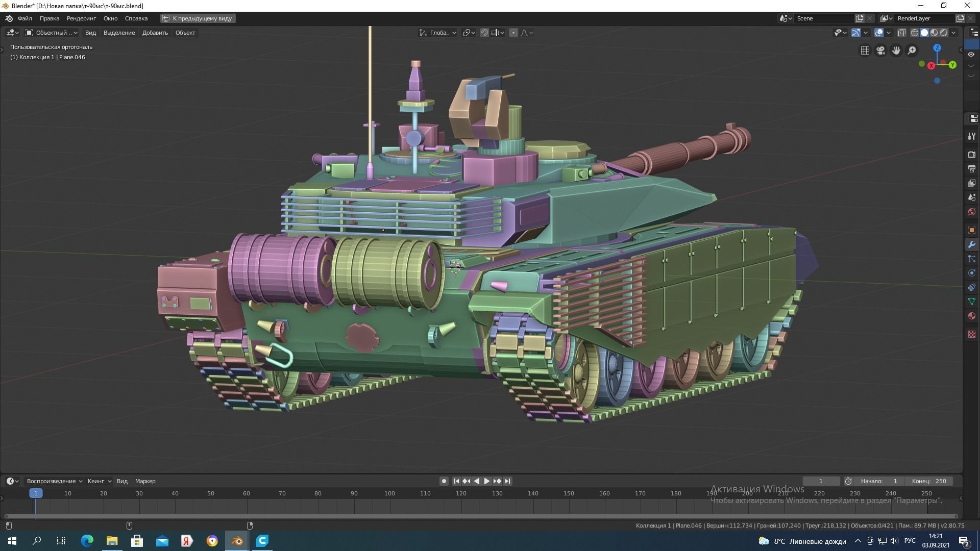Open Кеинг keying popover
The width and height of the screenshot is (980, 551).
pos(99,481)
